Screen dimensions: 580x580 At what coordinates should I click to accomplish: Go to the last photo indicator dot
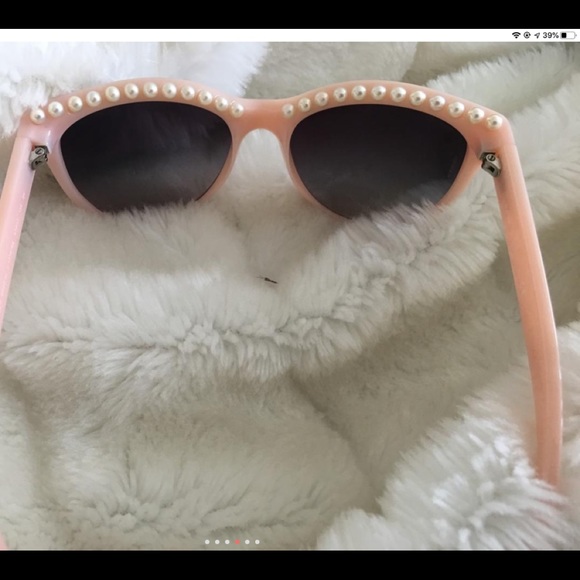click(x=257, y=542)
